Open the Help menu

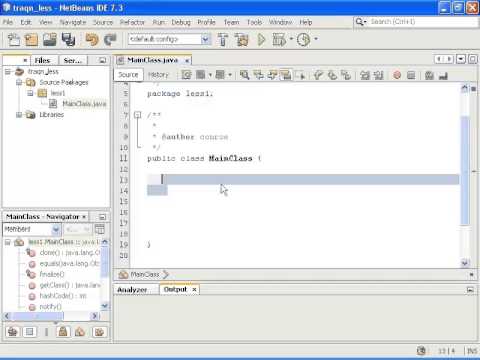tap(306, 22)
